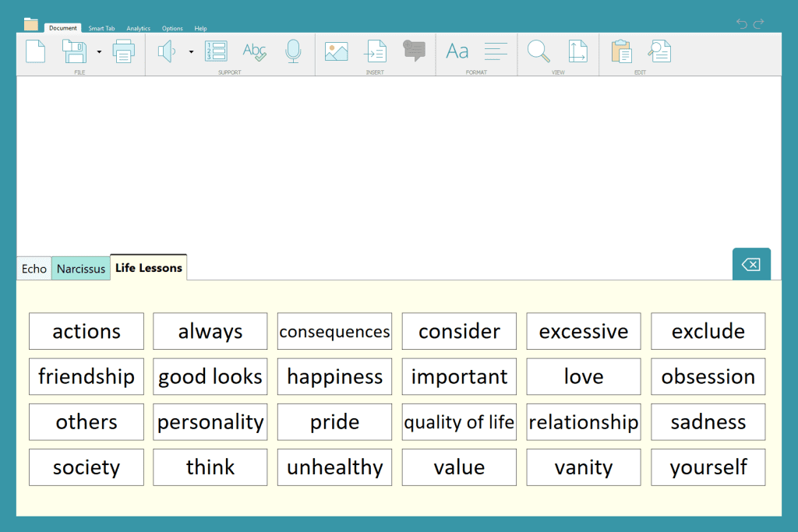Open the Aa font formatting
The image size is (798, 532).
click(x=457, y=51)
